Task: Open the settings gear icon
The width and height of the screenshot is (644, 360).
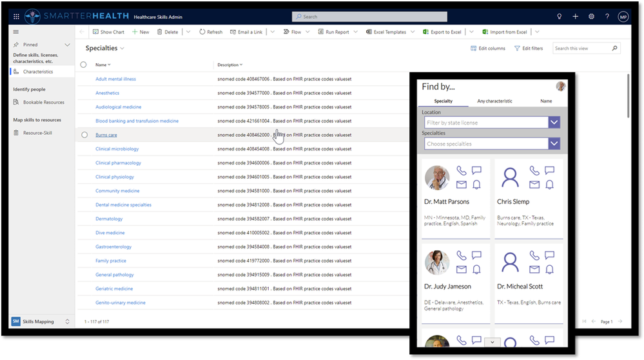Action: coord(591,16)
